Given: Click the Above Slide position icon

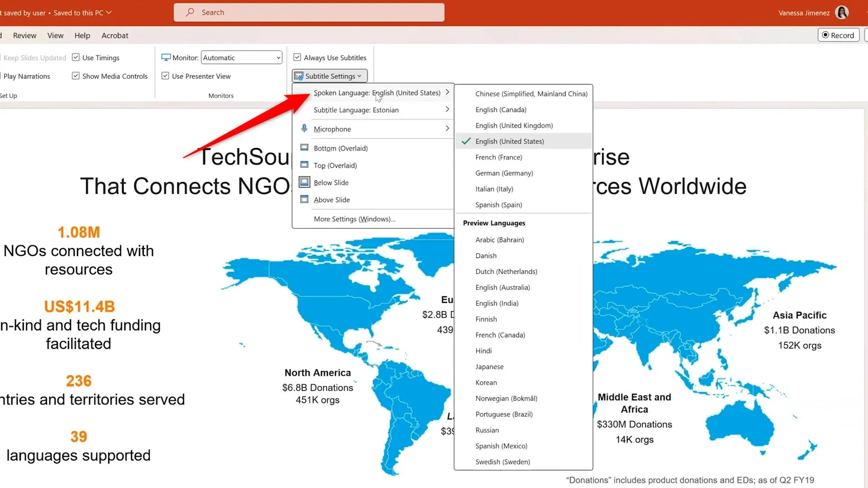Looking at the screenshot, I should click(304, 199).
